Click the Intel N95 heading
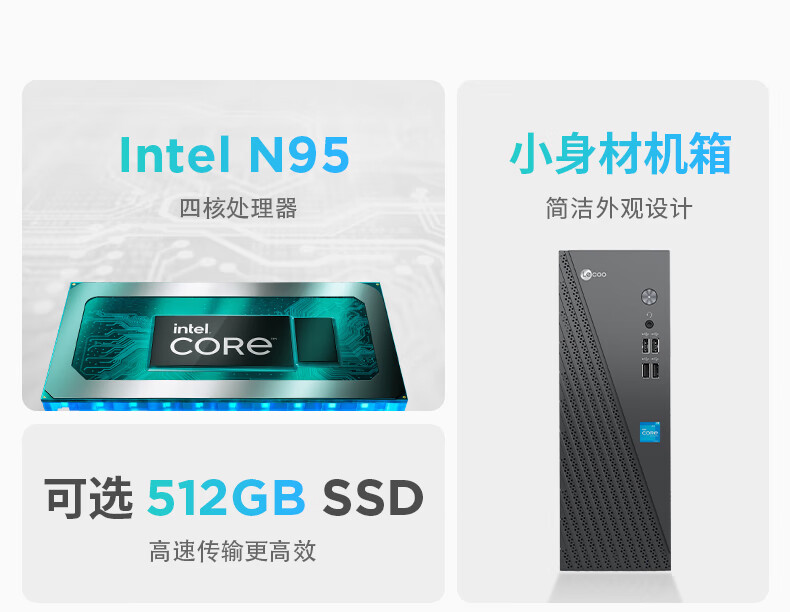Viewport: 790px width, 612px height. 234,154
